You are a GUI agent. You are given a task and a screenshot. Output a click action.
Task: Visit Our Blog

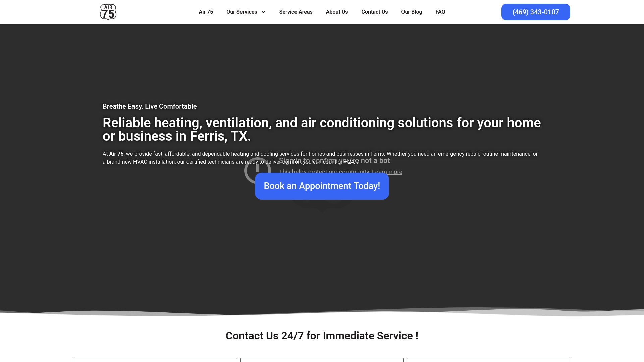[x=412, y=12]
